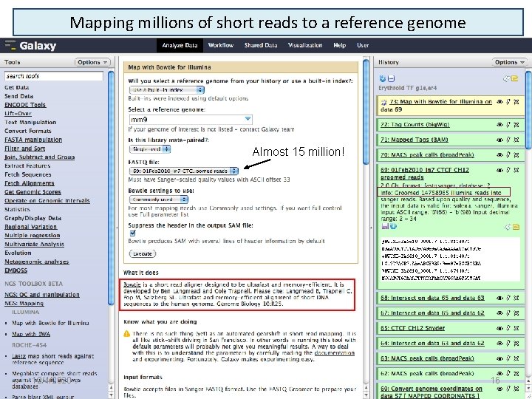
Task: Edit attributes of 70: MACS peak calls
Action: click(508, 155)
